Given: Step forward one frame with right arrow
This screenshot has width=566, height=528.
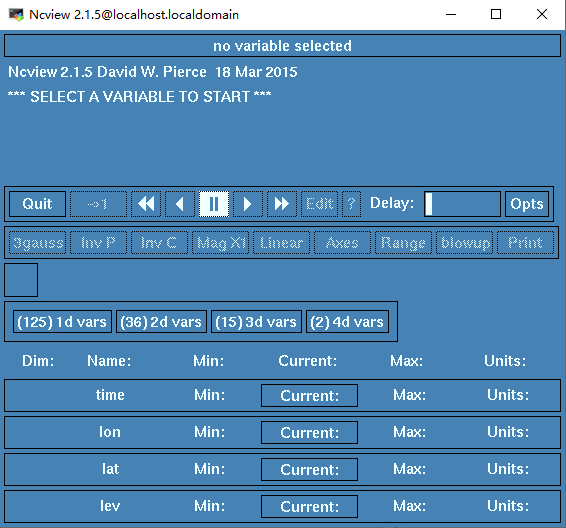Looking at the screenshot, I should coord(248,204).
